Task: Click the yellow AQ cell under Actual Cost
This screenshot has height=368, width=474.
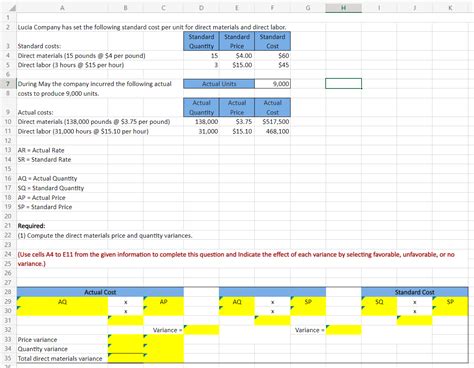Action: coord(62,302)
